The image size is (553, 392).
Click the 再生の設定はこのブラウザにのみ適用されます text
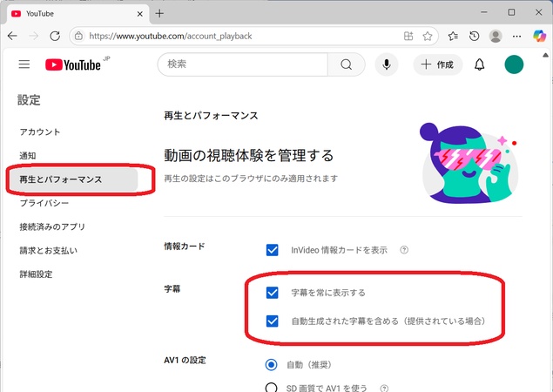(251, 179)
